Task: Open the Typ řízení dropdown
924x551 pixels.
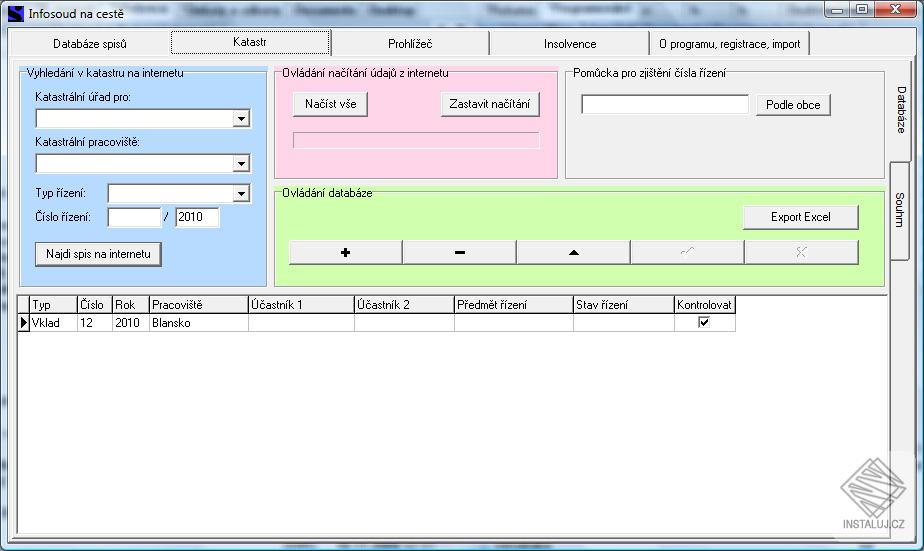Action: pos(240,193)
